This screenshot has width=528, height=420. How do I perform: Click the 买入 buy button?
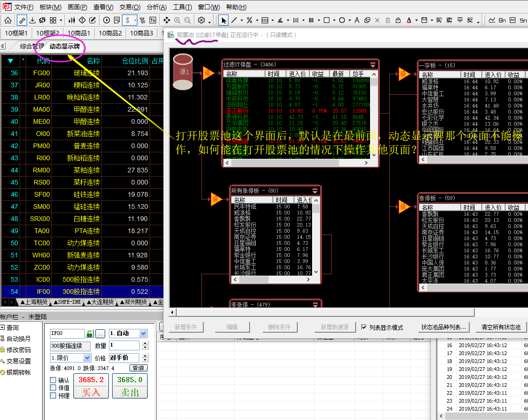[x=91, y=386]
